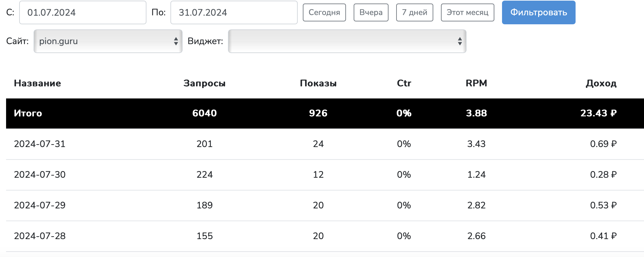This screenshot has width=644, height=257.
Task: Click the Запросы column header
Action: point(204,83)
